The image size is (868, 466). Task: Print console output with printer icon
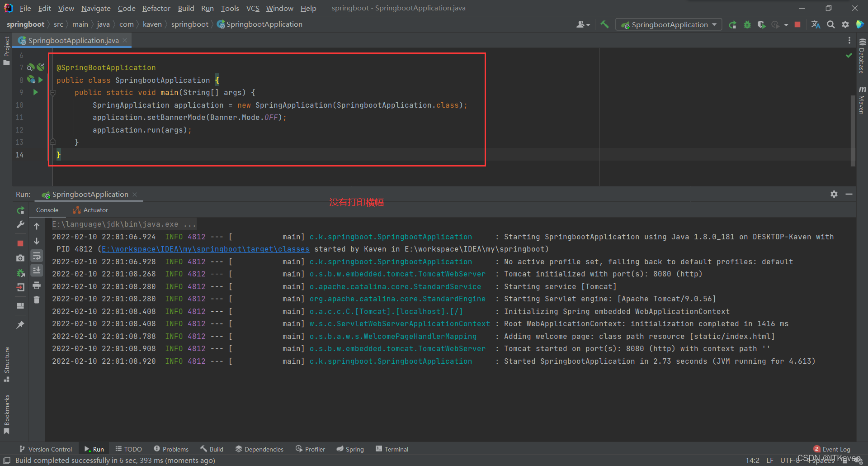click(37, 285)
